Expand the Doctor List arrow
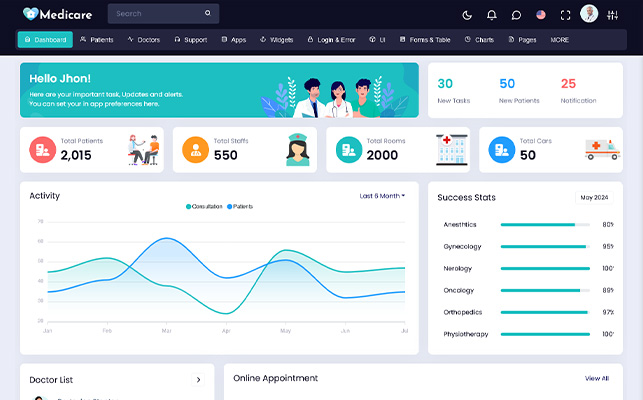This screenshot has width=643, height=400. coord(198,380)
